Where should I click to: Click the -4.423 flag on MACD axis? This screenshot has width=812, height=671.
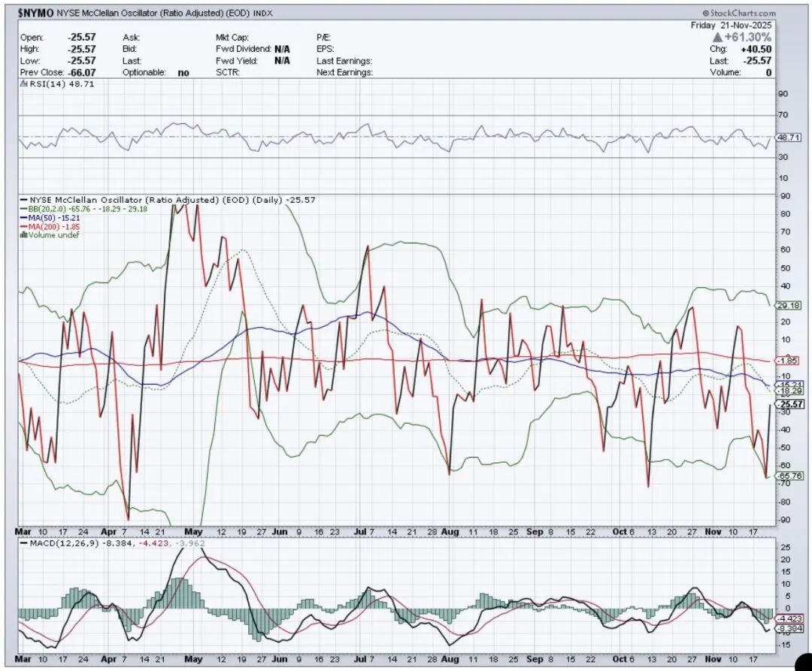coord(789,618)
